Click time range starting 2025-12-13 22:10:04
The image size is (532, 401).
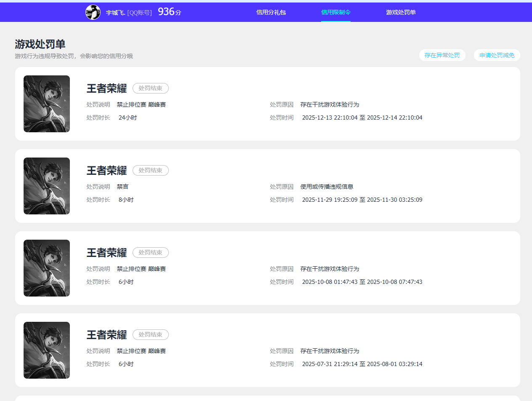click(x=362, y=118)
